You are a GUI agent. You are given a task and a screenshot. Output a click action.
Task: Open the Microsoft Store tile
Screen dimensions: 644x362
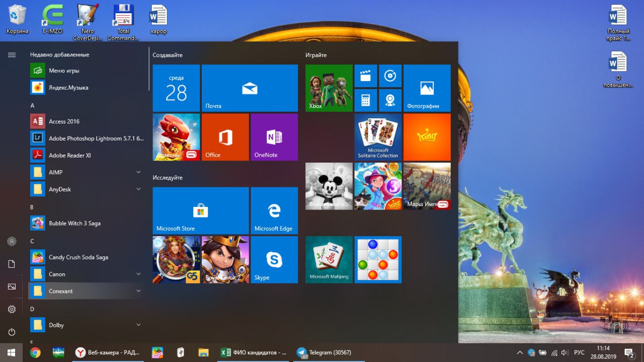click(x=201, y=210)
